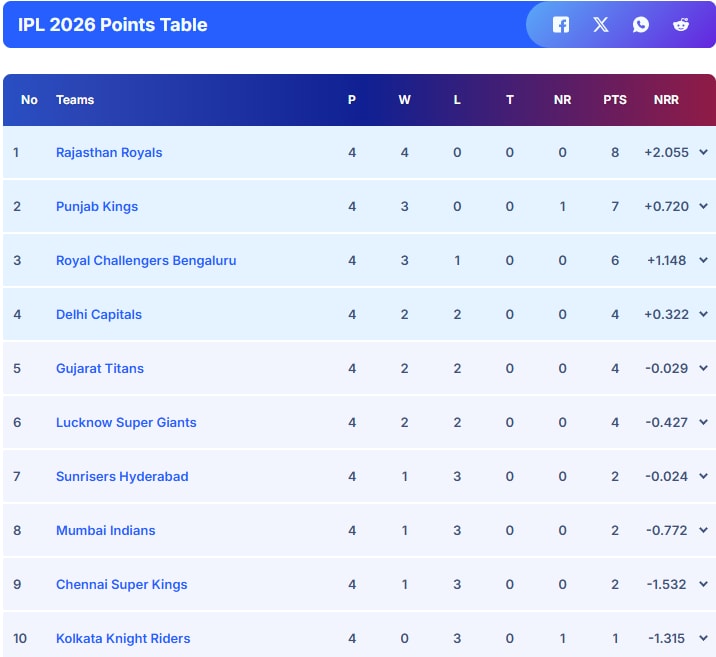Screen dimensions: 716x657
Task: Expand the Punjab Kings row details
Action: pos(703,207)
